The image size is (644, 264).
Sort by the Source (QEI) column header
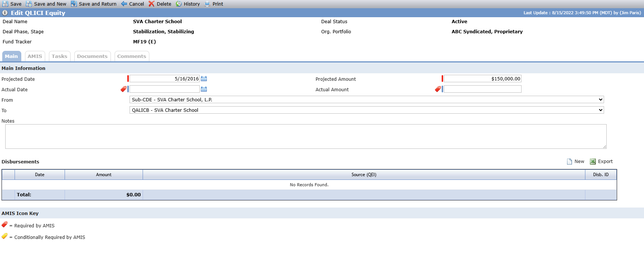pyautogui.click(x=364, y=175)
